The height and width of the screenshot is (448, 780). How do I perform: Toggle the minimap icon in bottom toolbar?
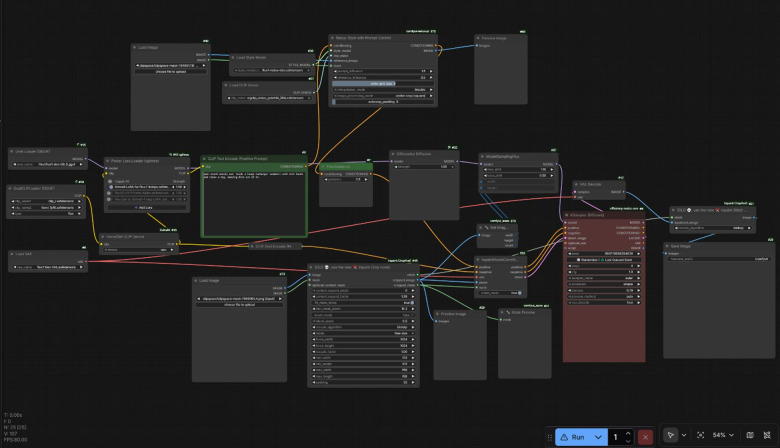tap(750, 436)
